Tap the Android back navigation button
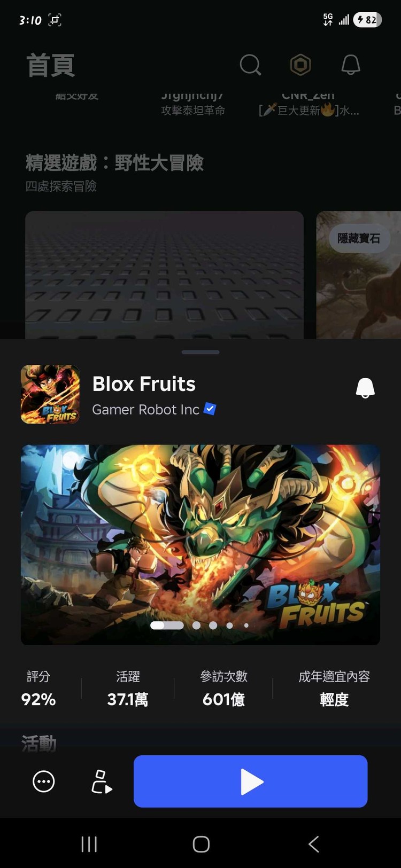The height and width of the screenshot is (868, 401). tap(314, 844)
